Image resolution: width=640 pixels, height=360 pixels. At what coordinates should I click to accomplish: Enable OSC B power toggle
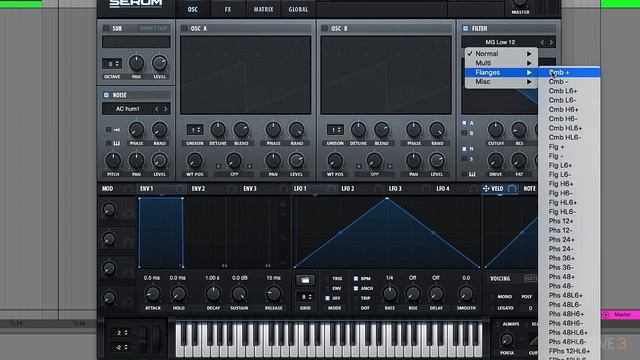pos(324,28)
